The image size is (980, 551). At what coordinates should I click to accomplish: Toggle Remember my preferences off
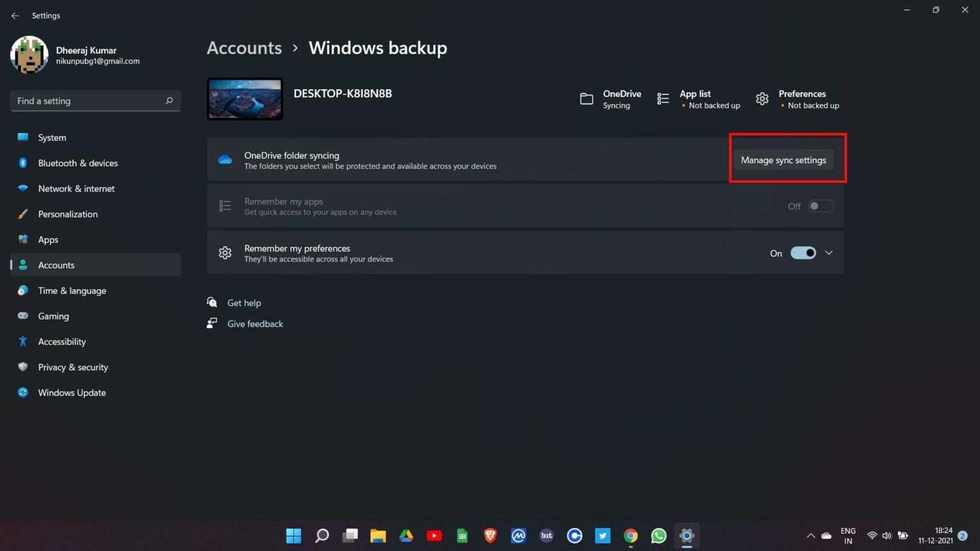click(803, 253)
